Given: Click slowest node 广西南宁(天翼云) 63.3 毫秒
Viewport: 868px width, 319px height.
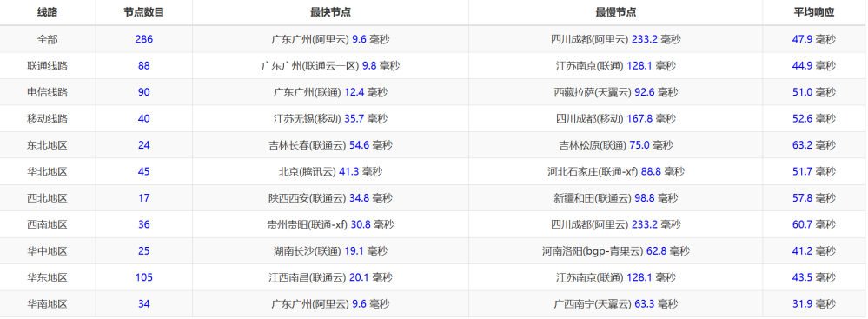Looking at the screenshot, I should pyautogui.click(x=615, y=303).
